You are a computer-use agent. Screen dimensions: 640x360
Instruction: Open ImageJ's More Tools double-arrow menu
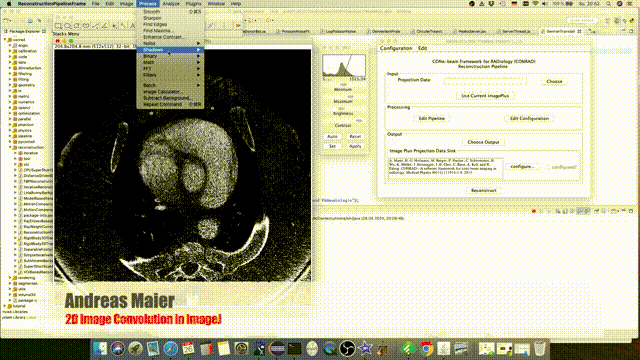tap(238, 26)
